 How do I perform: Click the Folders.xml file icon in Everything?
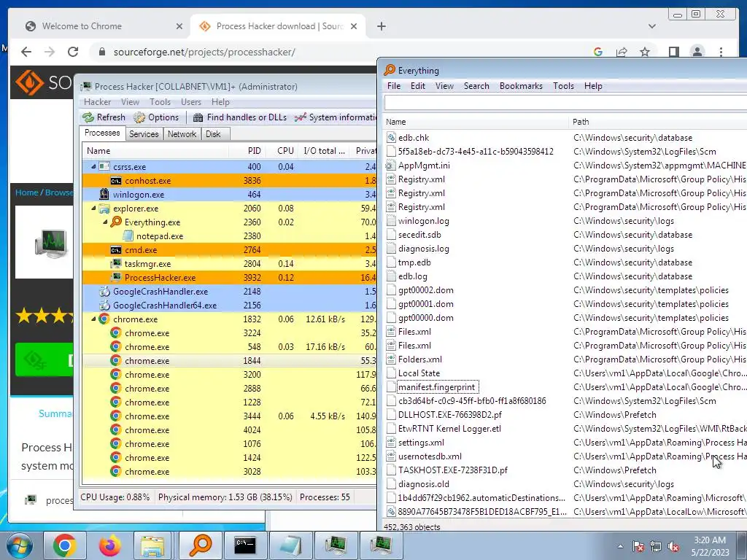[x=391, y=359]
